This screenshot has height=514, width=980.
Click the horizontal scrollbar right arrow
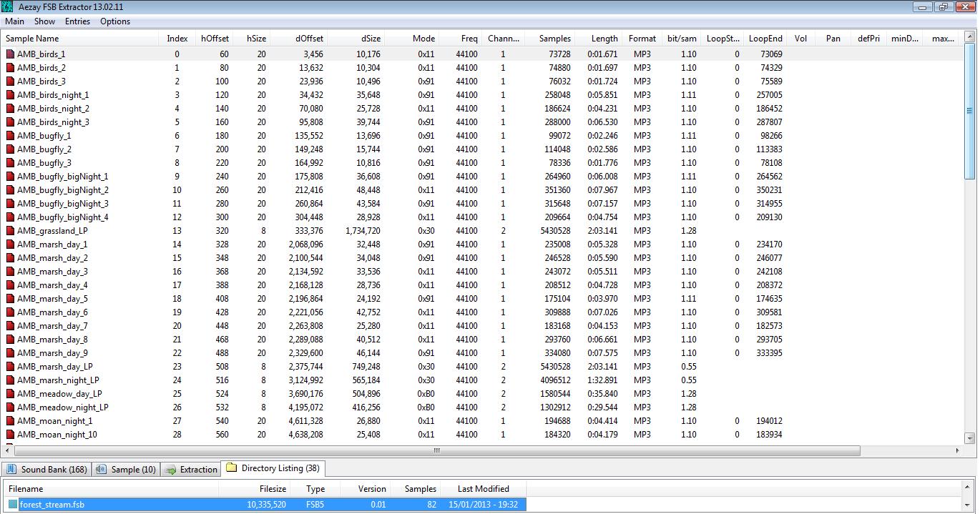tap(957, 450)
